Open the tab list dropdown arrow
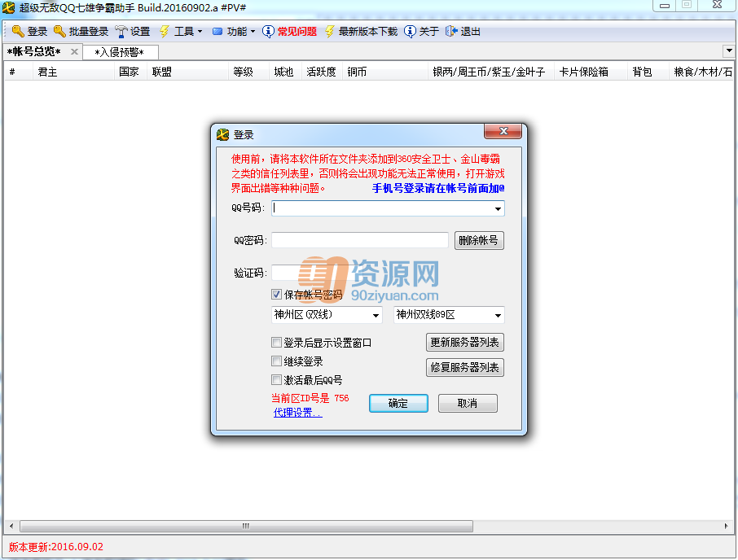Image resolution: width=738 pixels, height=560 pixels. pos(729,50)
